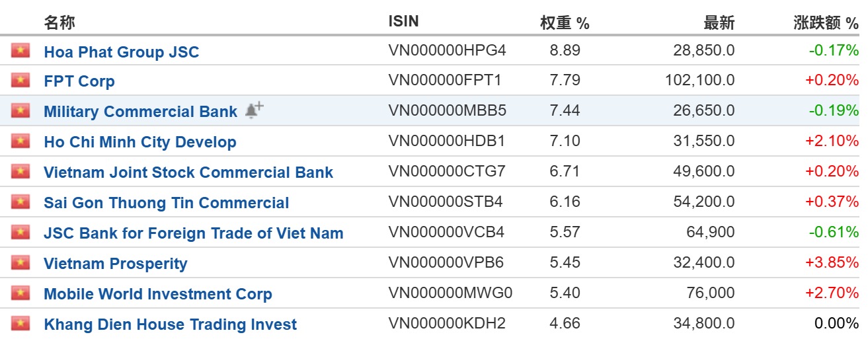Image resolution: width=868 pixels, height=345 pixels.
Task: Click the ISIN column header
Action: pyautogui.click(x=403, y=21)
